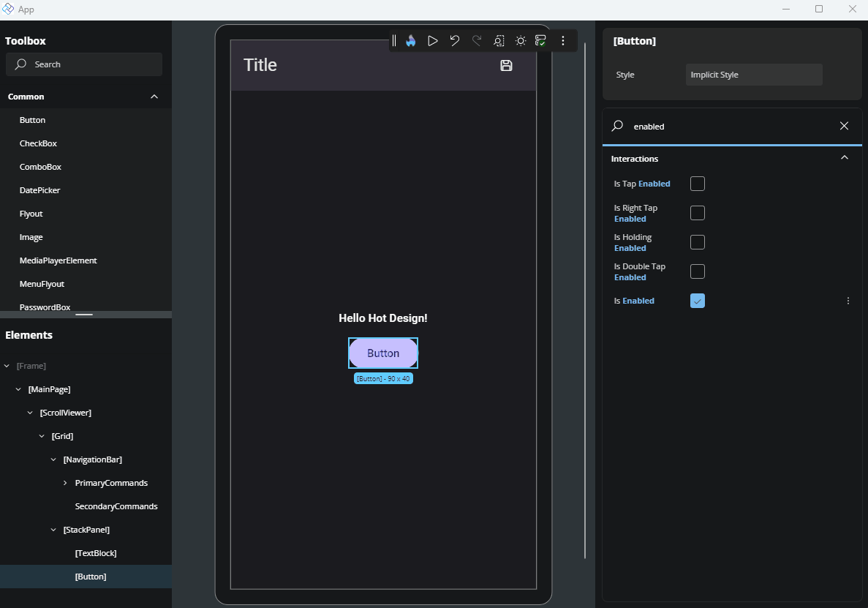
Task: Clear the enabled search with the X
Action: pos(844,126)
